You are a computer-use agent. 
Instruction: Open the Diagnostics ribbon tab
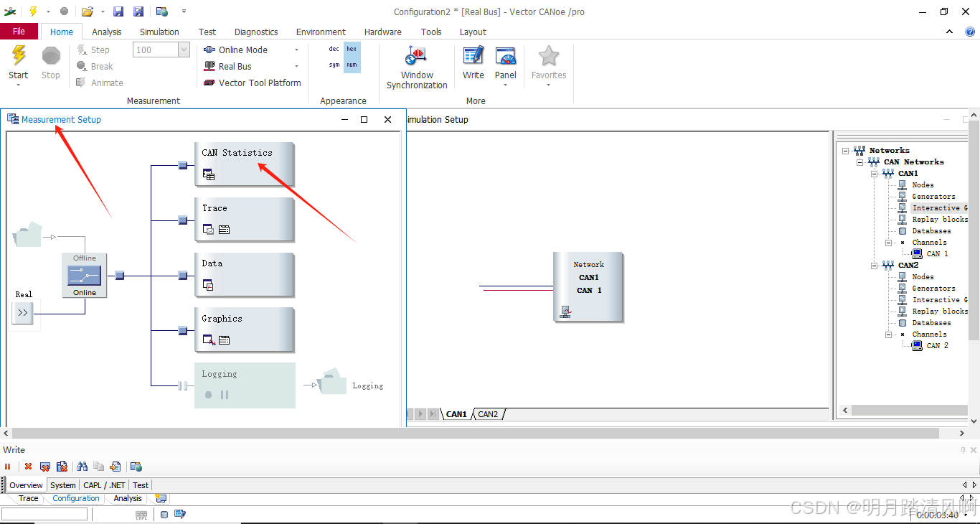pos(256,32)
